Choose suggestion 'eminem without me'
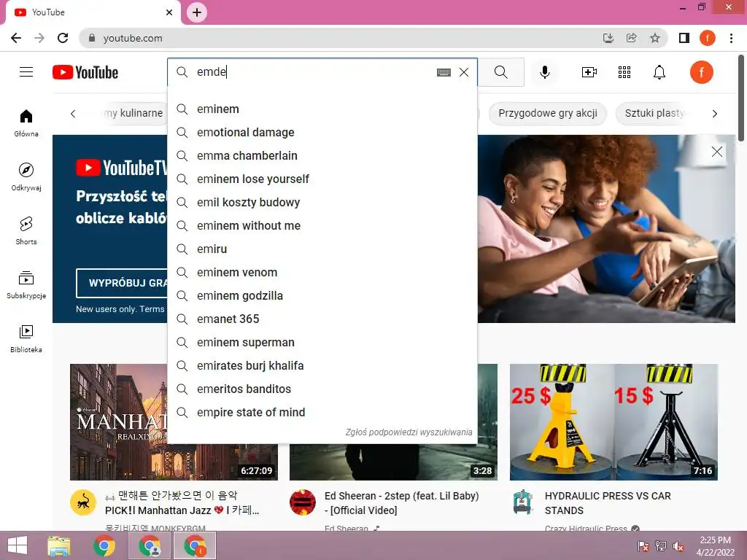 (x=322, y=226)
